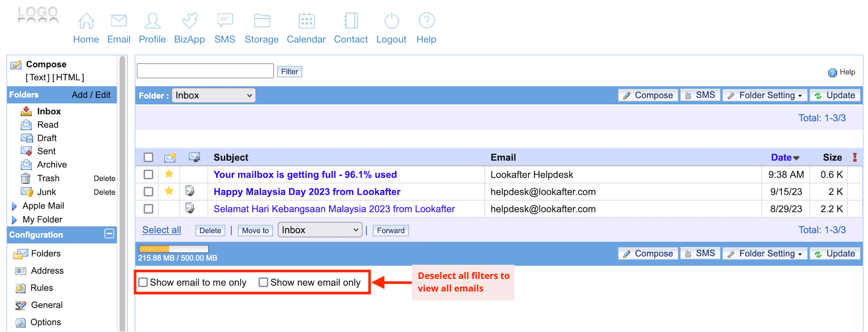Click the Storage folder icon

click(x=261, y=21)
